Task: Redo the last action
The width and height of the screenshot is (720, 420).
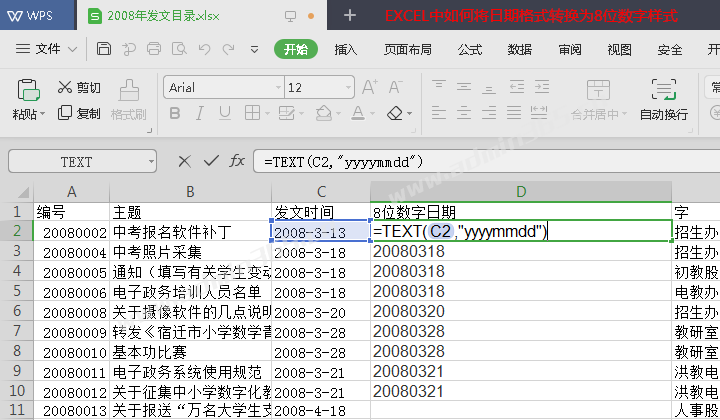Action: click(x=228, y=49)
